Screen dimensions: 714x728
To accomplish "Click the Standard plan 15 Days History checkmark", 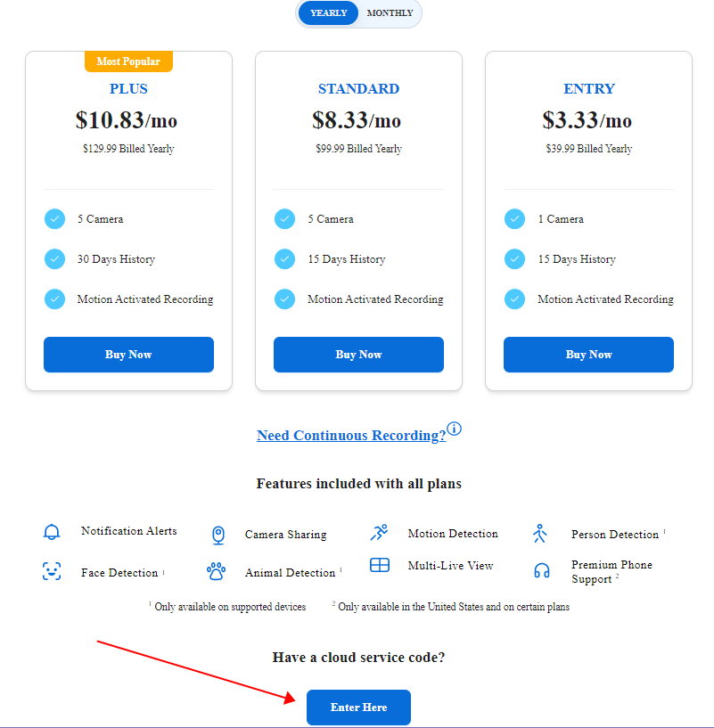I will click(x=284, y=259).
